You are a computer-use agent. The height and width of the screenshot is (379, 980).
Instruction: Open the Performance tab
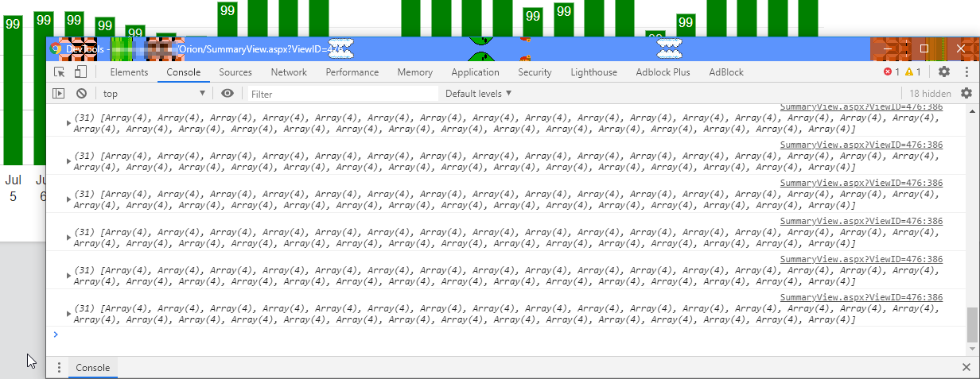[352, 72]
